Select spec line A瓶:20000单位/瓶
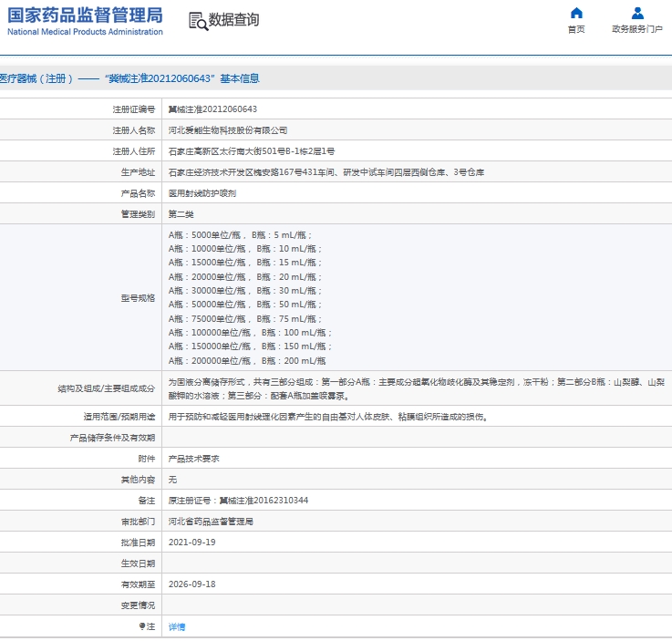This screenshot has width=672, height=641. click(x=245, y=277)
